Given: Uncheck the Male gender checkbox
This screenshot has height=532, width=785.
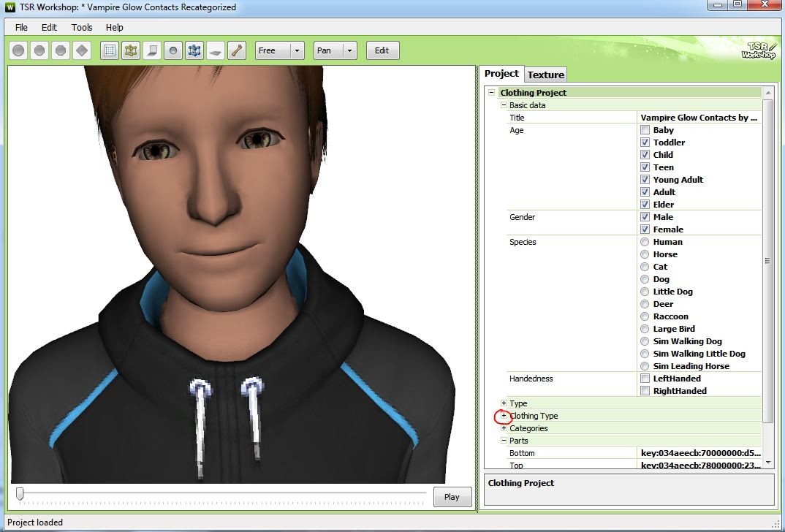Looking at the screenshot, I should click(645, 217).
